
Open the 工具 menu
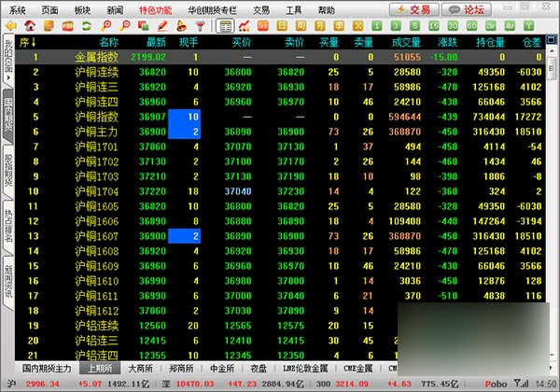[294, 10]
